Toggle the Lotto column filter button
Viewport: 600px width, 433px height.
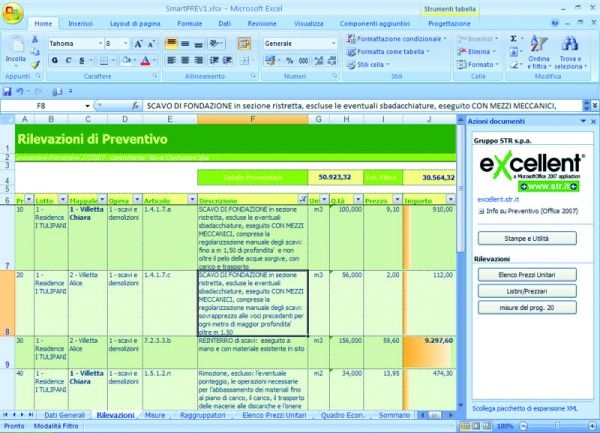(x=65, y=200)
